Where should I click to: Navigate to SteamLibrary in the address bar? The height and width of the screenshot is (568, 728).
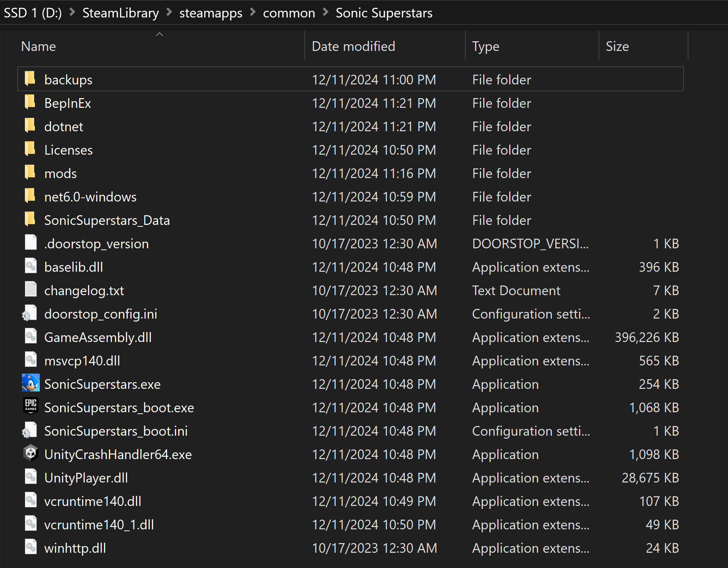point(120,12)
